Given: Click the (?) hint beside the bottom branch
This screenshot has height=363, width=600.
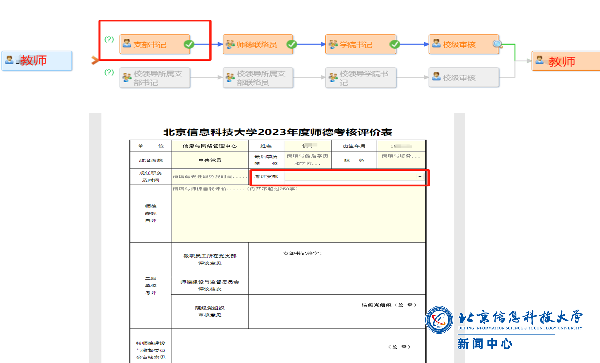Looking at the screenshot, I should tap(109, 72).
